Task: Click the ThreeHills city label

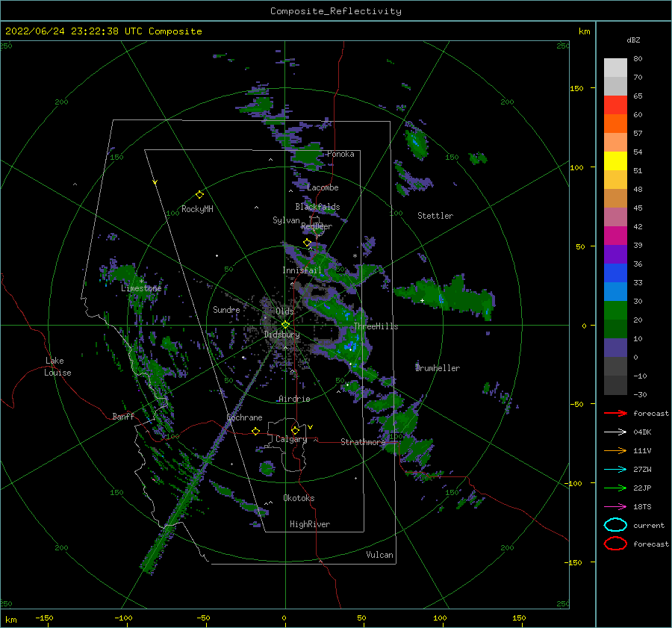Action: pos(376,326)
